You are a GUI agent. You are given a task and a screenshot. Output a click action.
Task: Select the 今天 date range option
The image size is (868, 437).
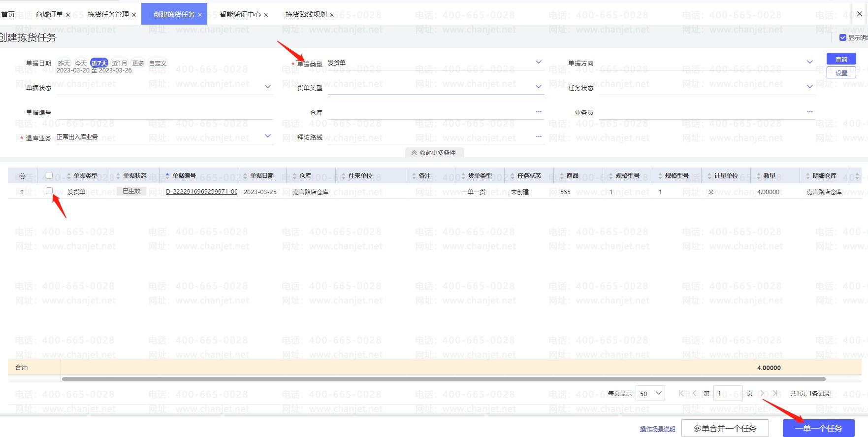tap(81, 63)
